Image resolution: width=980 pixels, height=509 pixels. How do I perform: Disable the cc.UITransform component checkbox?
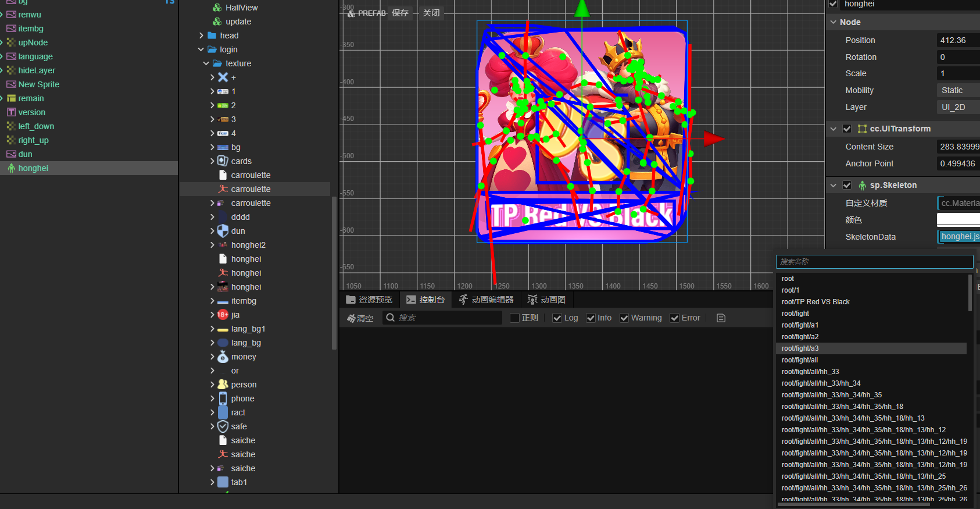[x=847, y=129]
